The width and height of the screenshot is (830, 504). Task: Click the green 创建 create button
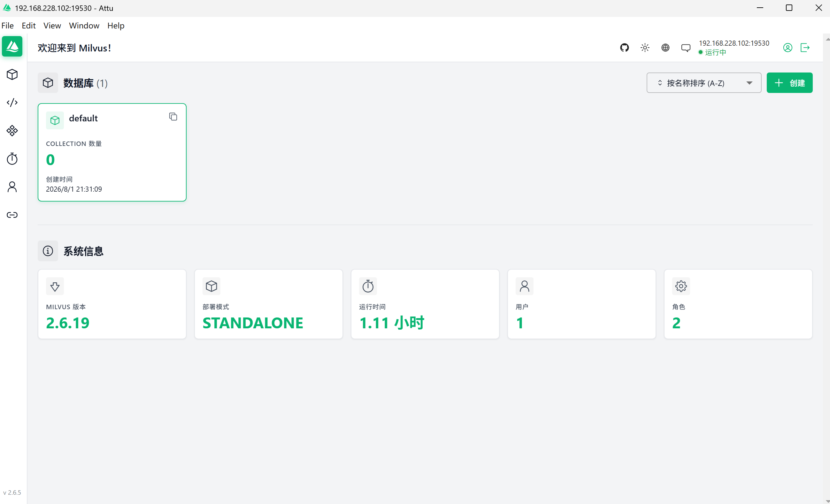pyautogui.click(x=789, y=83)
